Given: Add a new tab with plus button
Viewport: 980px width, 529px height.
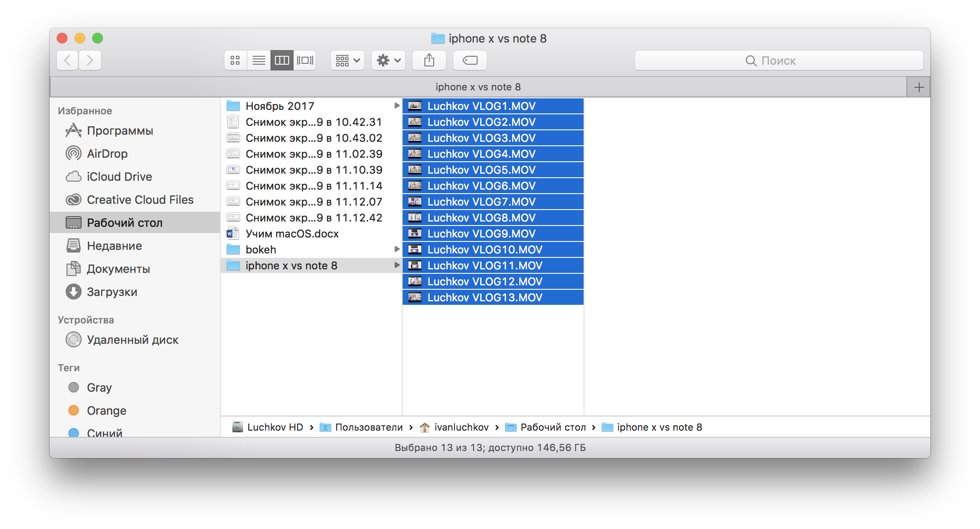Looking at the screenshot, I should click(919, 87).
